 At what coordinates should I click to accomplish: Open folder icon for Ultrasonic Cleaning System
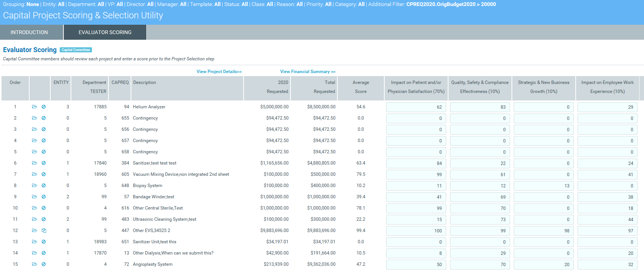[34, 219]
